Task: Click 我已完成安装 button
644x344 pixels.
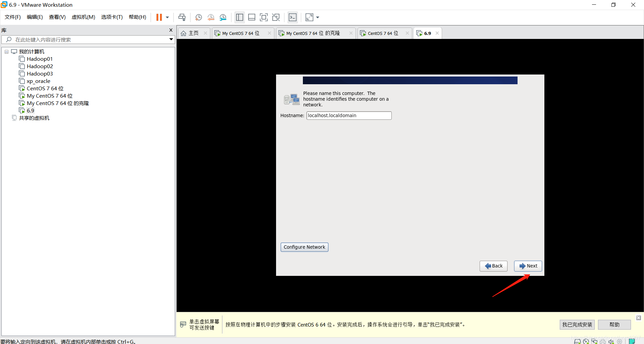Action: click(577, 325)
